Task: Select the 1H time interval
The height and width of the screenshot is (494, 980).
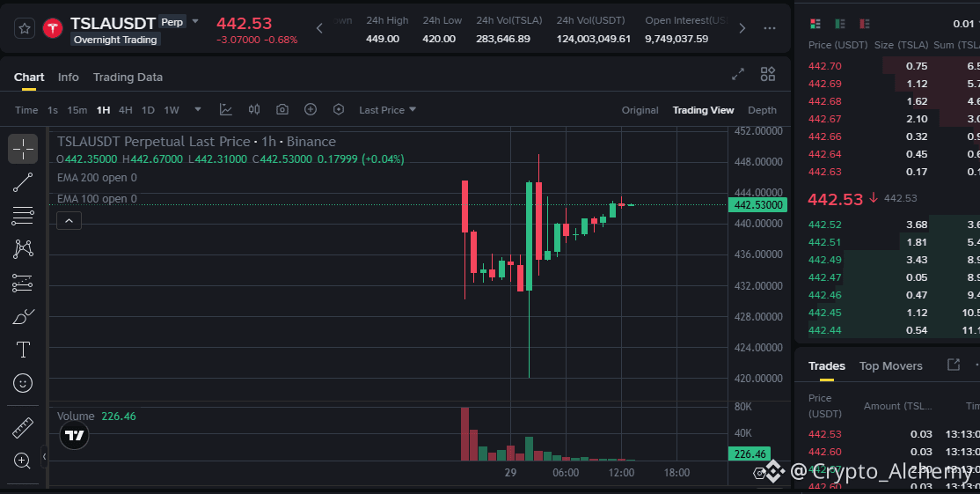Action: pos(103,110)
